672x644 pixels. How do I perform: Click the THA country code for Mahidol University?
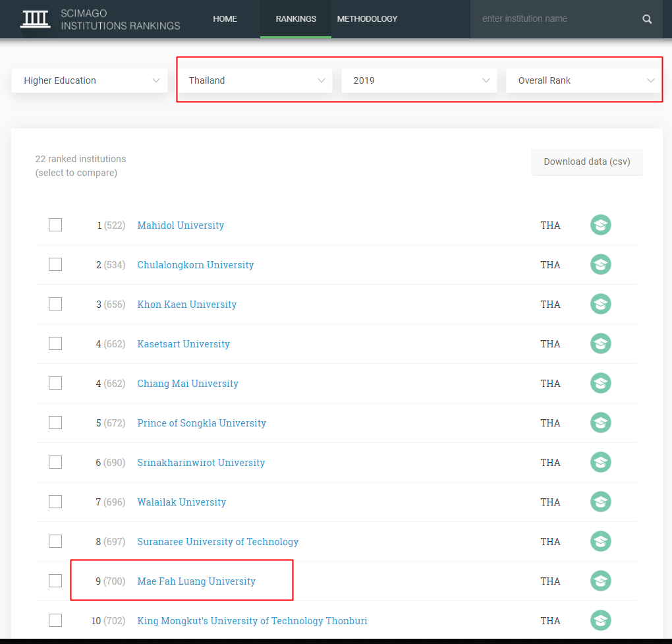(550, 225)
